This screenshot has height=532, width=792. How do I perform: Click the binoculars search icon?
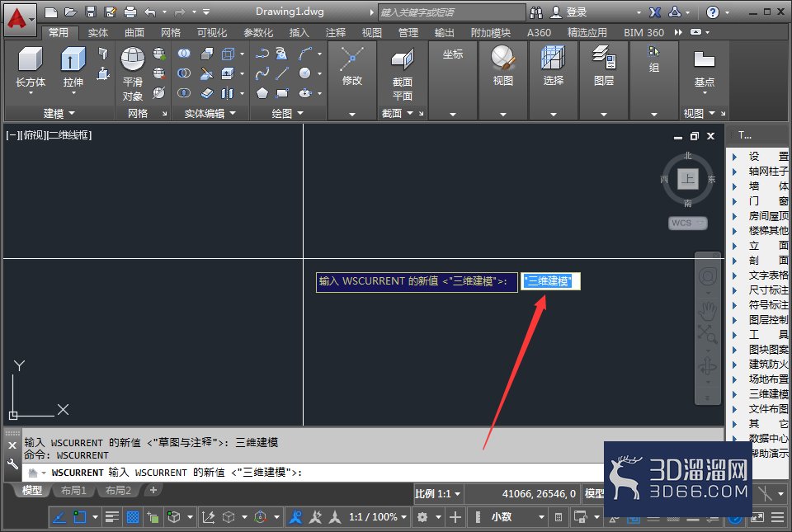(536, 12)
